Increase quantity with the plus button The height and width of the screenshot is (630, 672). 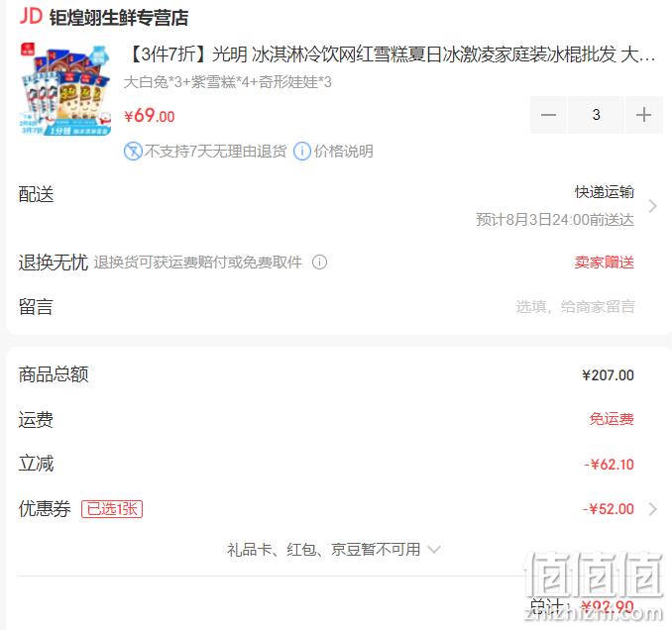[x=643, y=115]
